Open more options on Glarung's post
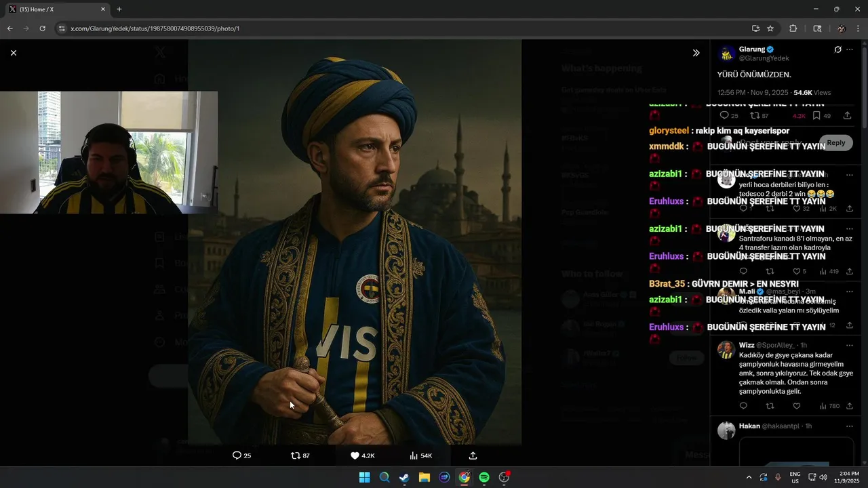The image size is (868, 488). 850,49
